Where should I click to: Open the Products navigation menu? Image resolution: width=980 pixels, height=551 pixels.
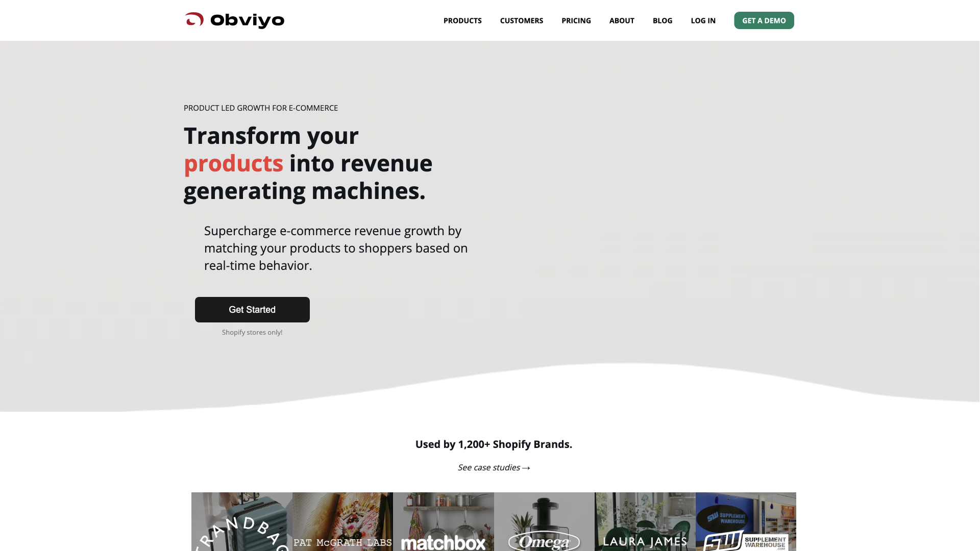pyautogui.click(x=462, y=20)
